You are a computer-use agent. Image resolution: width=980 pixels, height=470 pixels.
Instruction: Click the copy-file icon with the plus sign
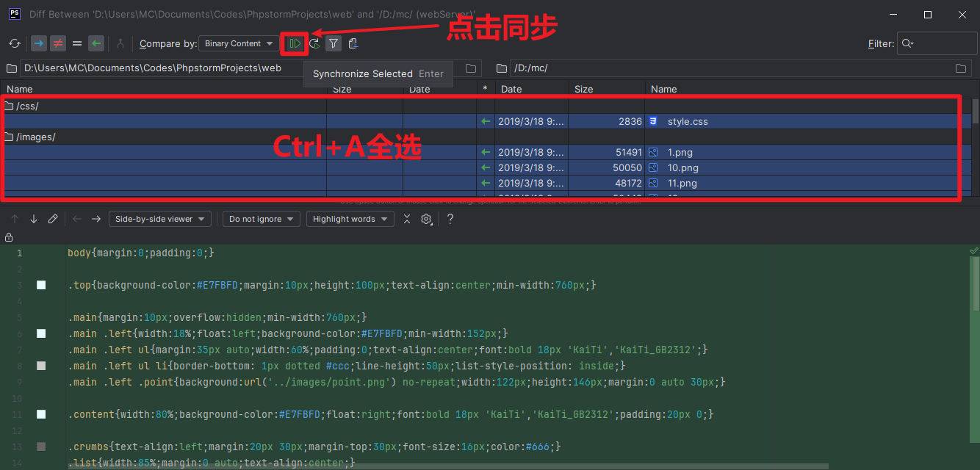point(353,43)
